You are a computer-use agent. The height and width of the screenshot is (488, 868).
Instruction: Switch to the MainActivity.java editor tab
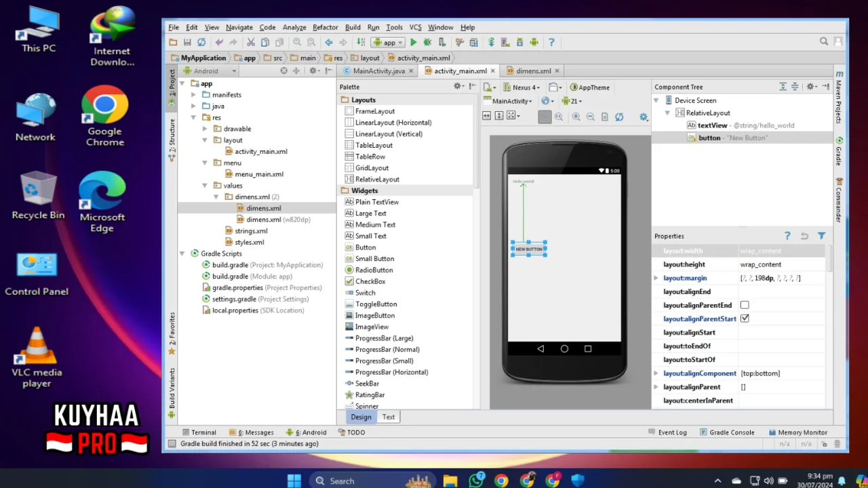(378, 70)
